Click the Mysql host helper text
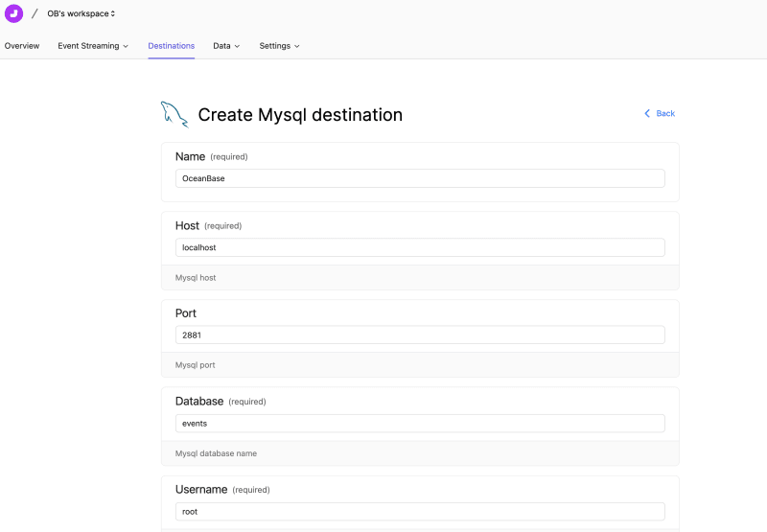The width and height of the screenshot is (767, 532). [196, 278]
